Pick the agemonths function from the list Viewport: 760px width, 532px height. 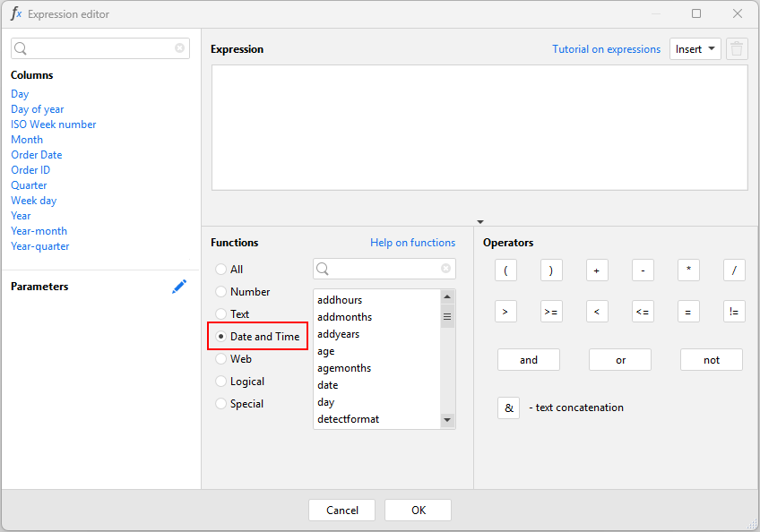tap(344, 368)
